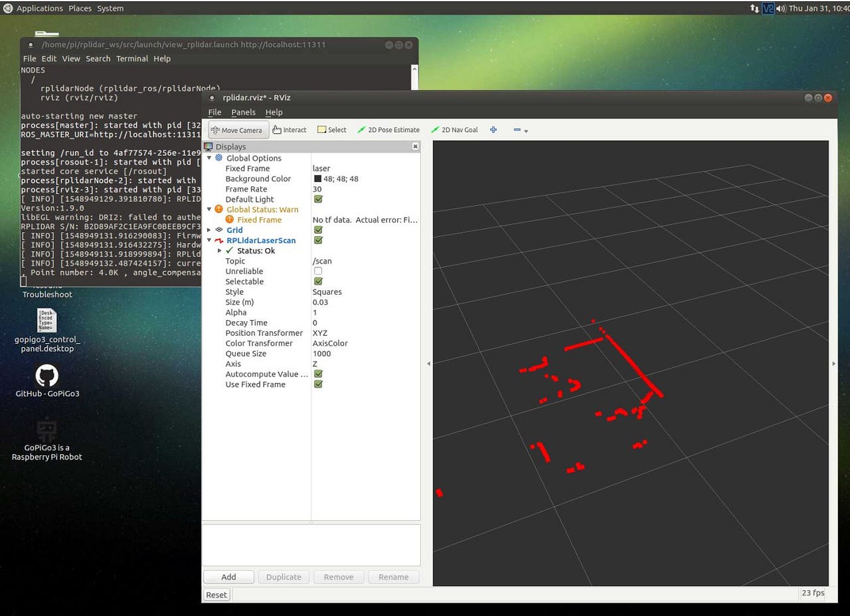Image resolution: width=850 pixels, height=616 pixels.
Task: Click the 2D Nav Goal tool
Action: pyautogui.click(x=454, y=129)
